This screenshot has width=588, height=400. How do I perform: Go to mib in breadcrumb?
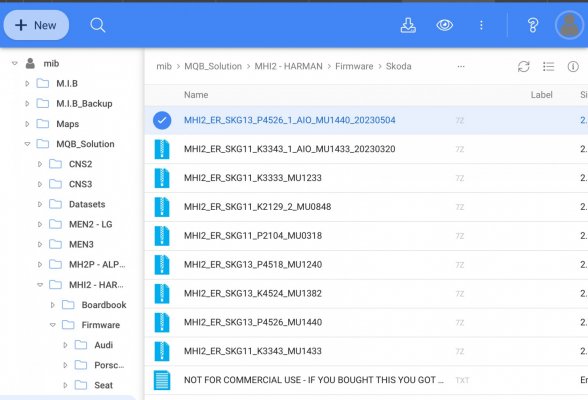pyautogui.click(x=164, y=66)
